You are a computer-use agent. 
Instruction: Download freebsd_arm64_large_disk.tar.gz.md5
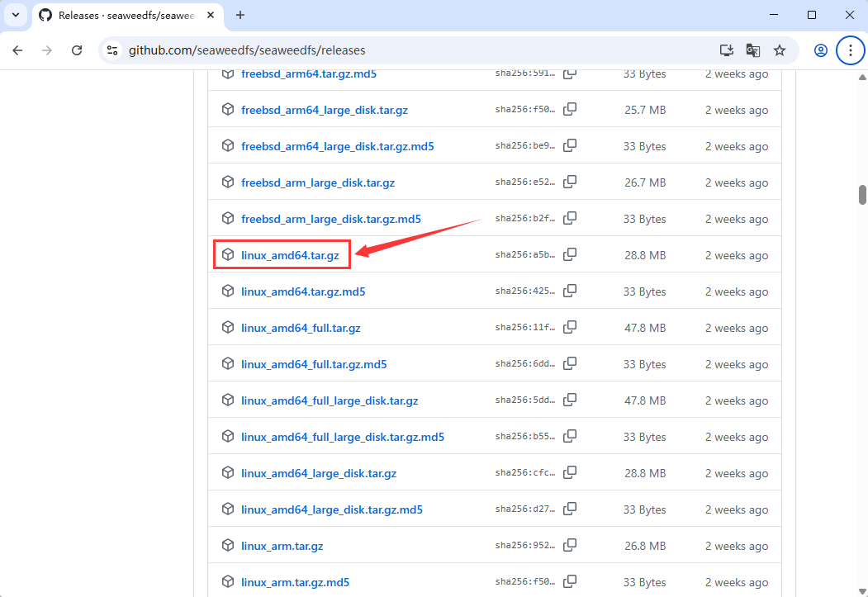[338, 146]
